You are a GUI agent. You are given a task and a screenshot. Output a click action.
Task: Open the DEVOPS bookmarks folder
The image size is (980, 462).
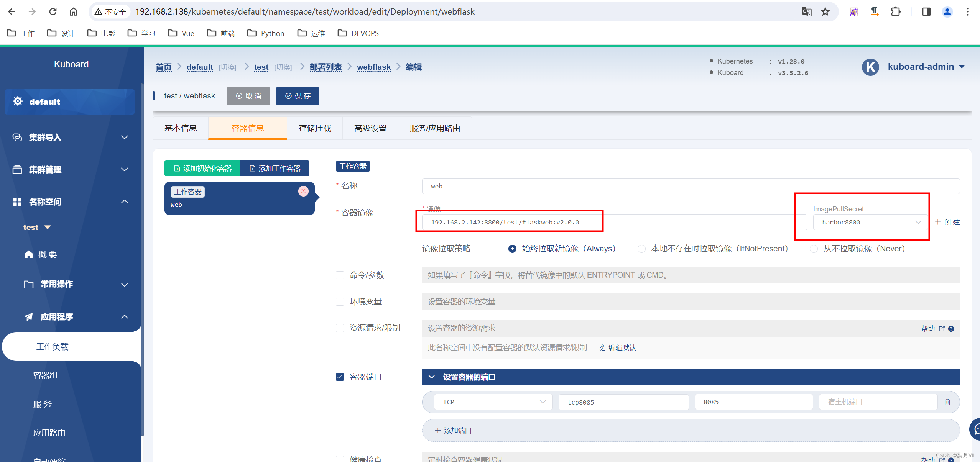(358, 33)
